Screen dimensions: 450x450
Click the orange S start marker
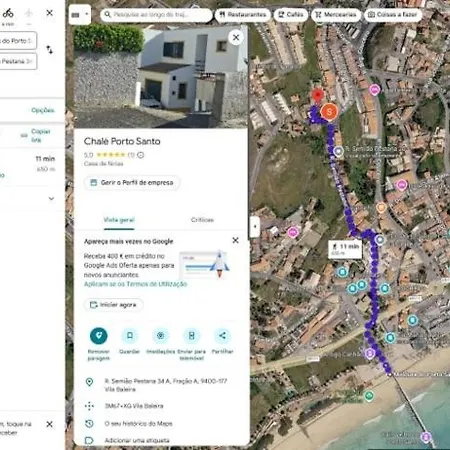coord(329,112)
